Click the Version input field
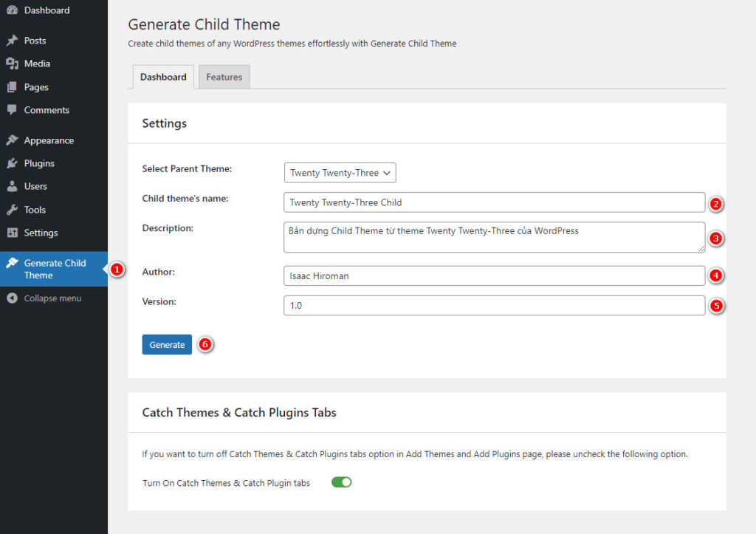Screen dimensions: 756x534 (494, 305)
